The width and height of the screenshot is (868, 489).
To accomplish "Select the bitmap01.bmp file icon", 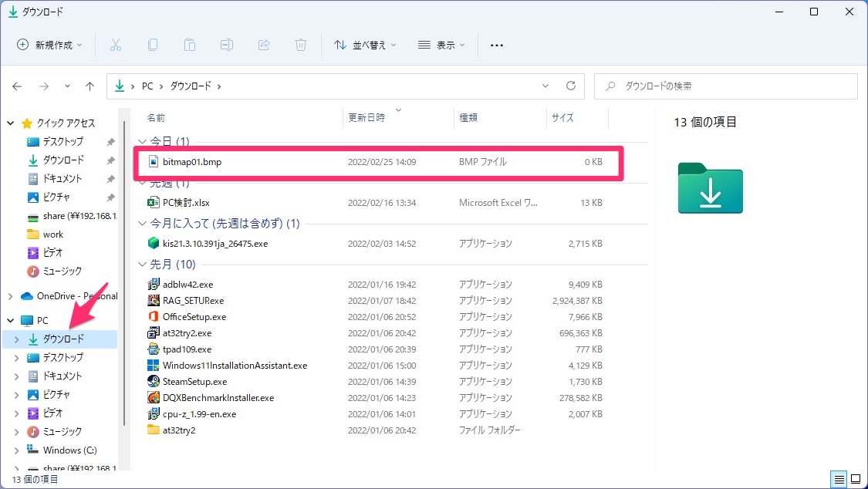I will [154, 162].
